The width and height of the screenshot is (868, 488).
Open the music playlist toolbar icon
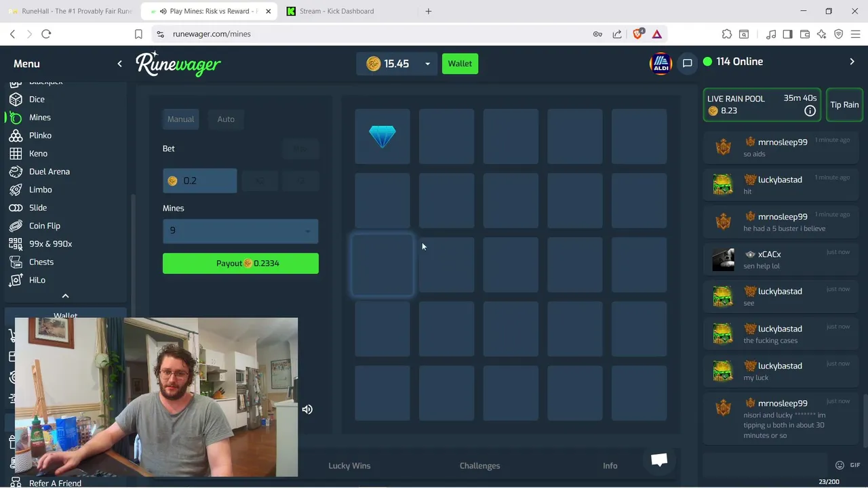tap(771, 34)
